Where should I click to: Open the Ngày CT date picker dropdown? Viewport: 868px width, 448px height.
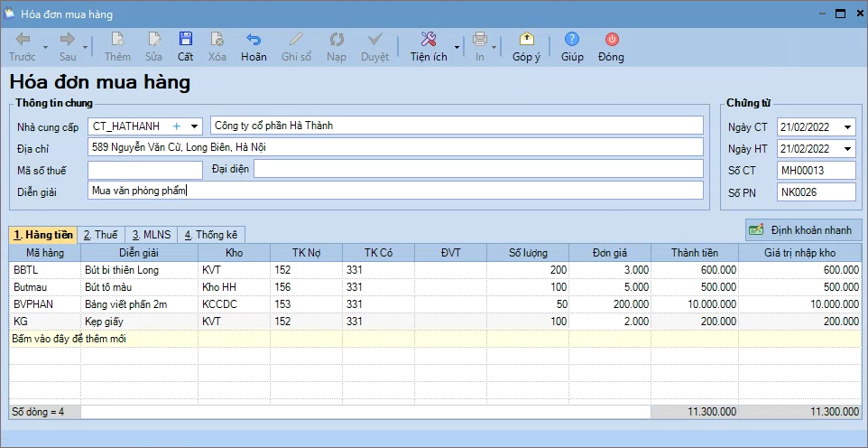(847, 127)
